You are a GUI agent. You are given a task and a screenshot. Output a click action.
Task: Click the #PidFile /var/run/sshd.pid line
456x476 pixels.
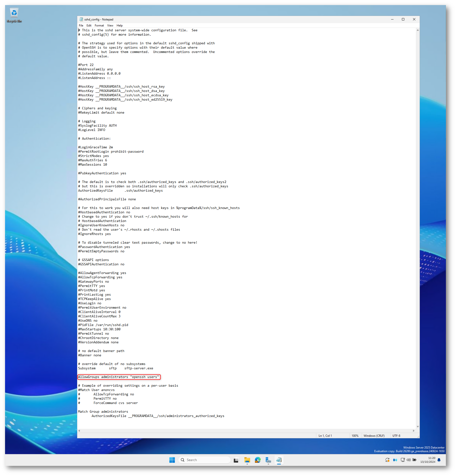(103, 325)
